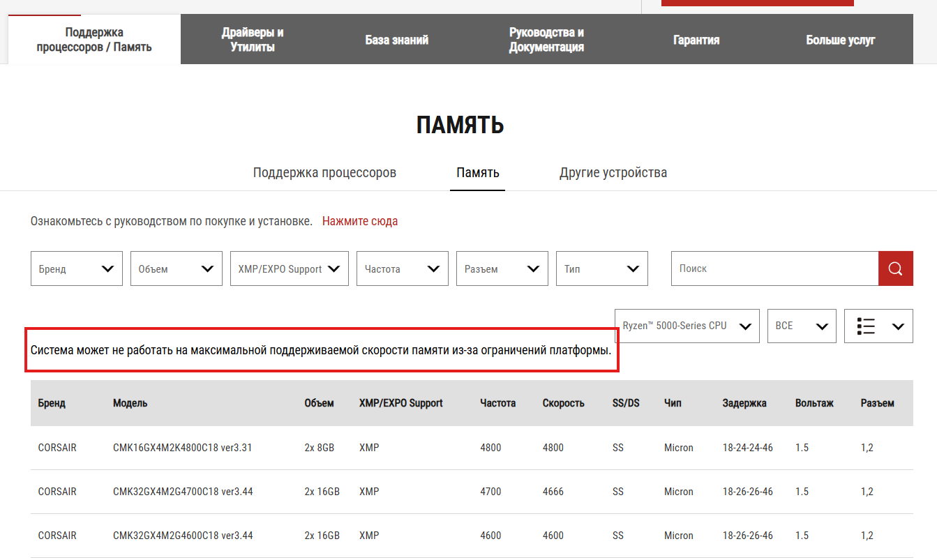Click the XMP/EXPO Support dropdown arrow
The image size is (937, 560).
pyautogui.click(x=333, y=268)
